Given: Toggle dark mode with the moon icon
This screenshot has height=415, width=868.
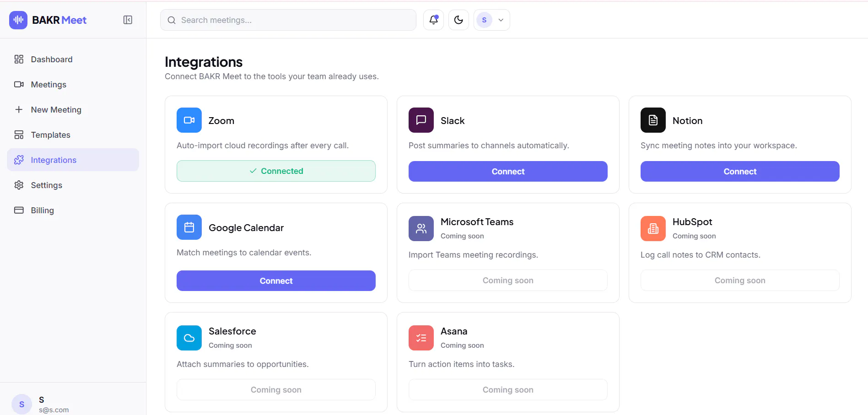Looking at the screenshot, I should click(x=458, y=20).
